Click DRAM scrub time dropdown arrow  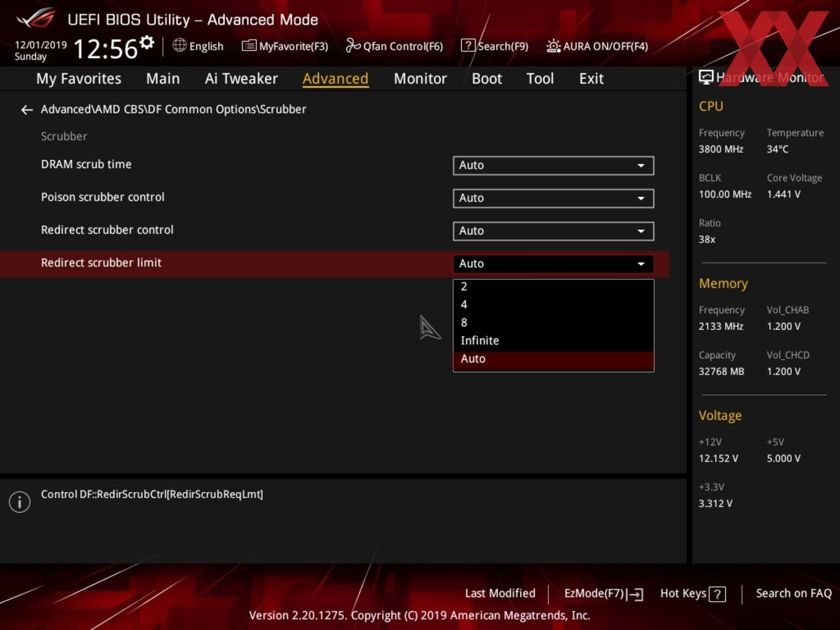click(x=641, y=166)
